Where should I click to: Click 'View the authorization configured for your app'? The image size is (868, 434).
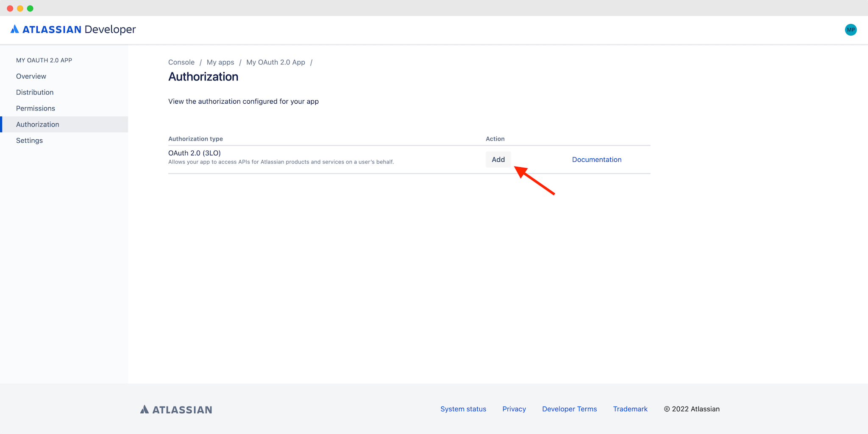click(x=243, y=102)
